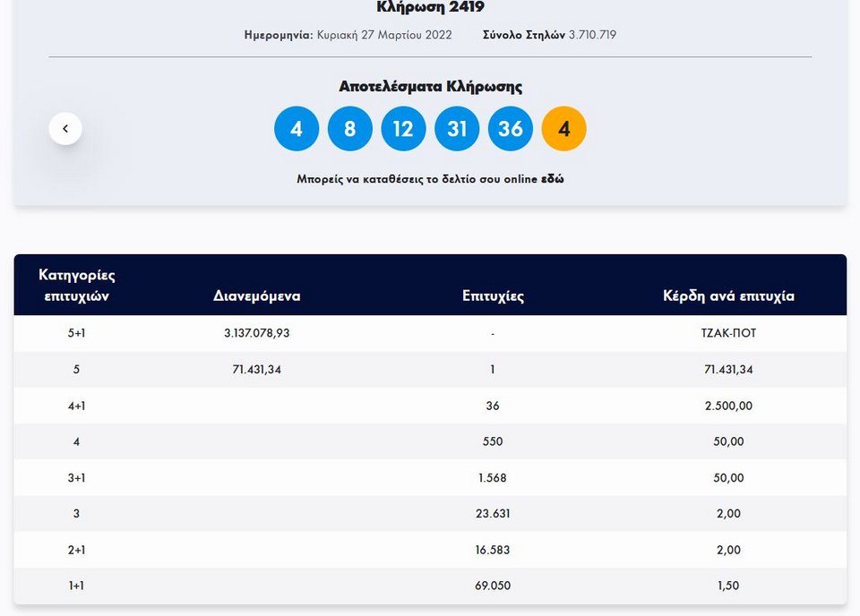Click the number 36 ball

click(511, 129)
